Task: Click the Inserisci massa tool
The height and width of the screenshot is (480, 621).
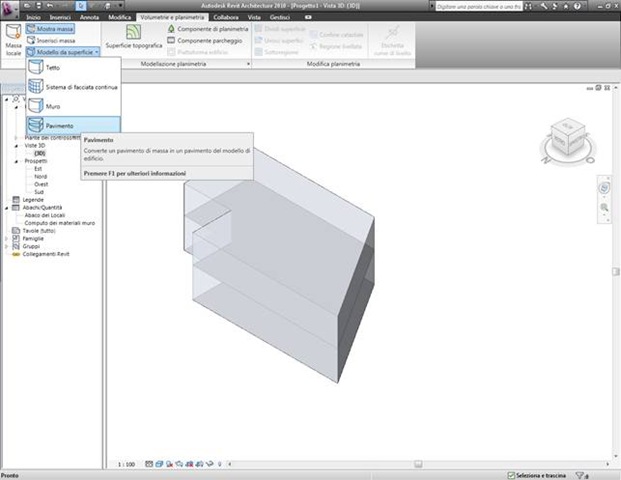Action: click(x=51, y=40)
